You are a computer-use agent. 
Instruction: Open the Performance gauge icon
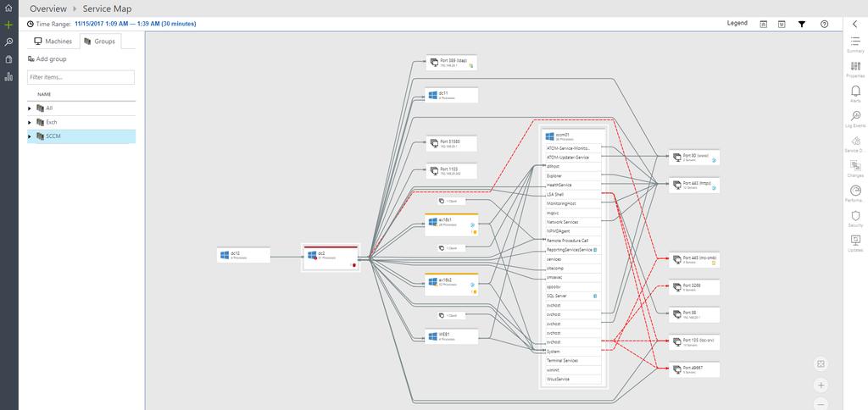click(855, 191)
